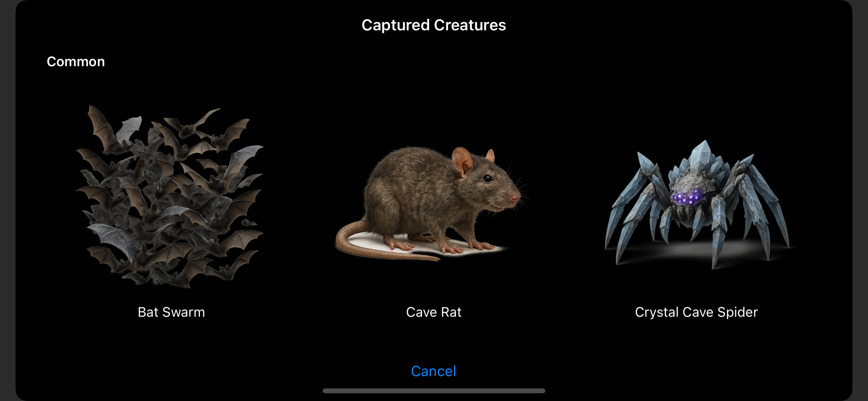Screen dimensions: 868x401
Task: Click the rat's pink nose
Action: [x=514, y=198]
